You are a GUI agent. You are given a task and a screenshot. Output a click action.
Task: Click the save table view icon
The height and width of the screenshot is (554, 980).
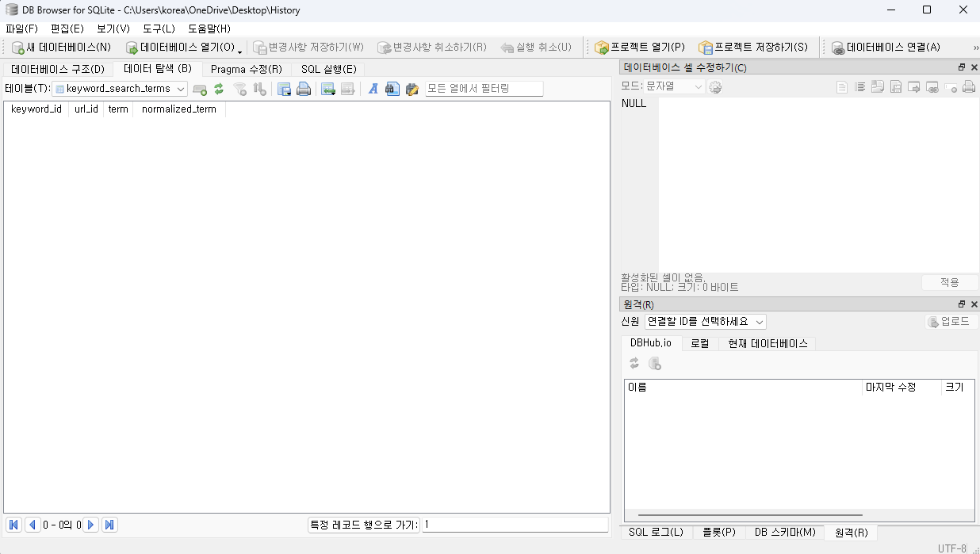click(284, 89)
